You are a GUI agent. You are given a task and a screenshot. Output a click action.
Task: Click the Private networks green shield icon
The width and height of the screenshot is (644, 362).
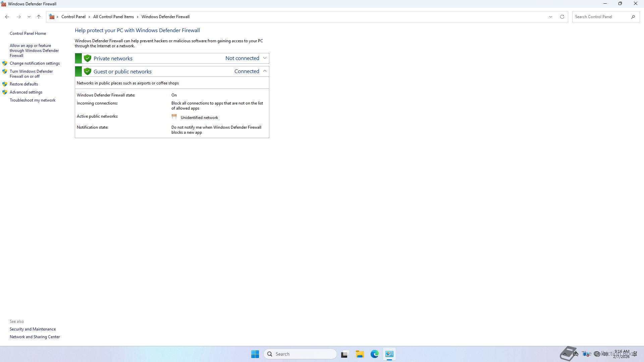click(88, 58)
